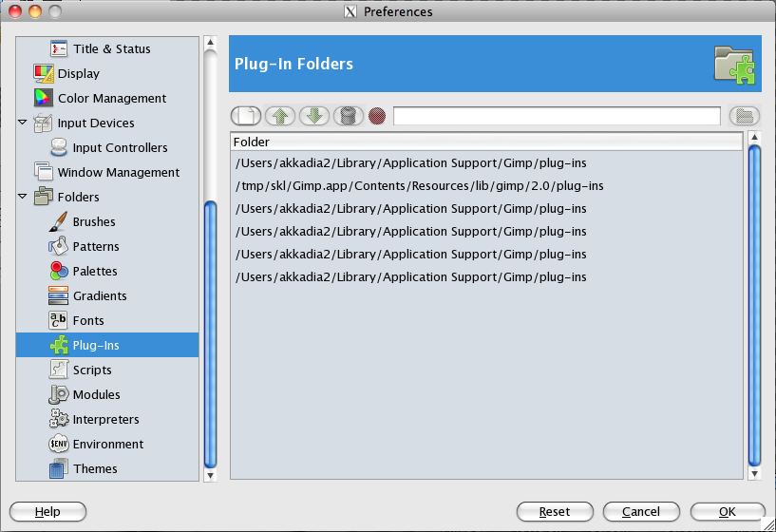The width and height of the screenshot is (776, 532).
Task: Click the folder list blue scrollbar thumb
Action: (754, 305)
